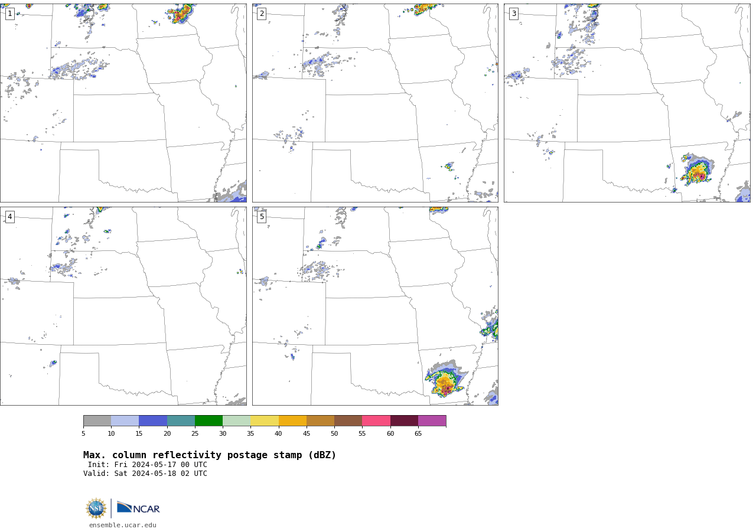Image resolution: width=756 pixels, height=532 pixels.
Task: Click the gray 5-10 dBZ swatch
Action: click(x=97, y=421)
